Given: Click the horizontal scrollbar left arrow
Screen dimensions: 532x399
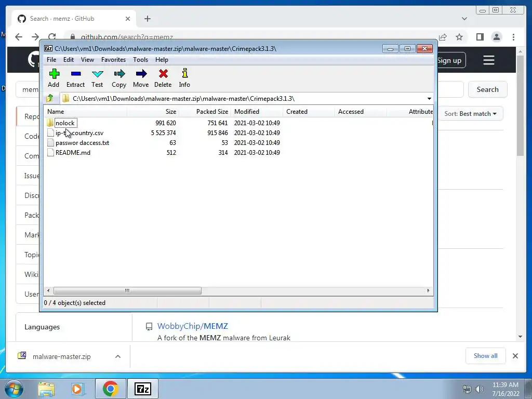Looking at the screenshot, I should (48, 291).
